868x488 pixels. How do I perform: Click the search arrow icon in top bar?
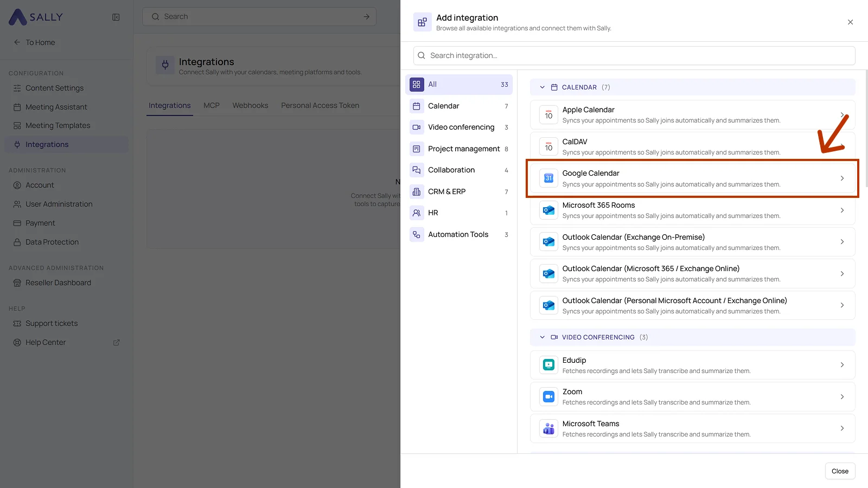coord(366,17)
